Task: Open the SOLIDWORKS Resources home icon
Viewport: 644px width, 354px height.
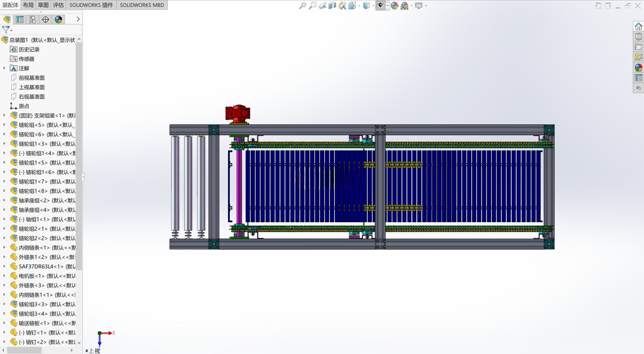Action: (x=638, y=26)
